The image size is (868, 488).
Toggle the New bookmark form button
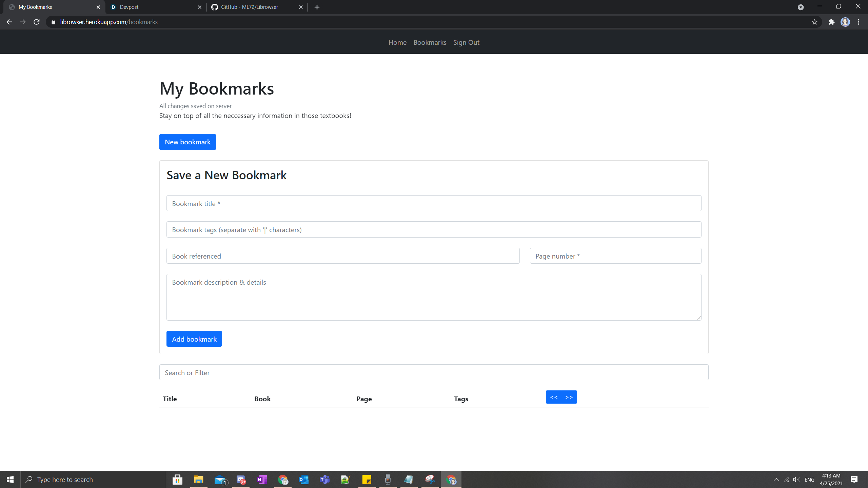pos(188,142)
